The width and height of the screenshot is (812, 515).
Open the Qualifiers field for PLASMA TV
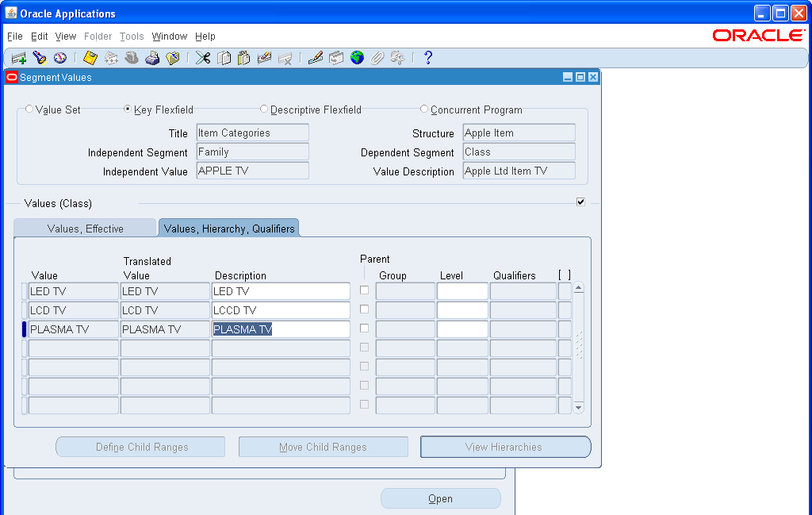(524, 329)
